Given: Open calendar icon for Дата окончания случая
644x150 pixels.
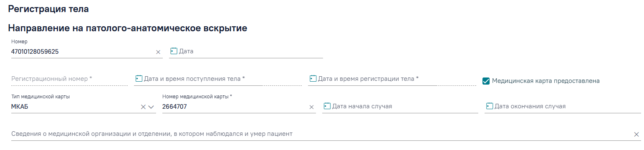Looking at the screenshot, I should pyautogui.click(x=490, y=106).
